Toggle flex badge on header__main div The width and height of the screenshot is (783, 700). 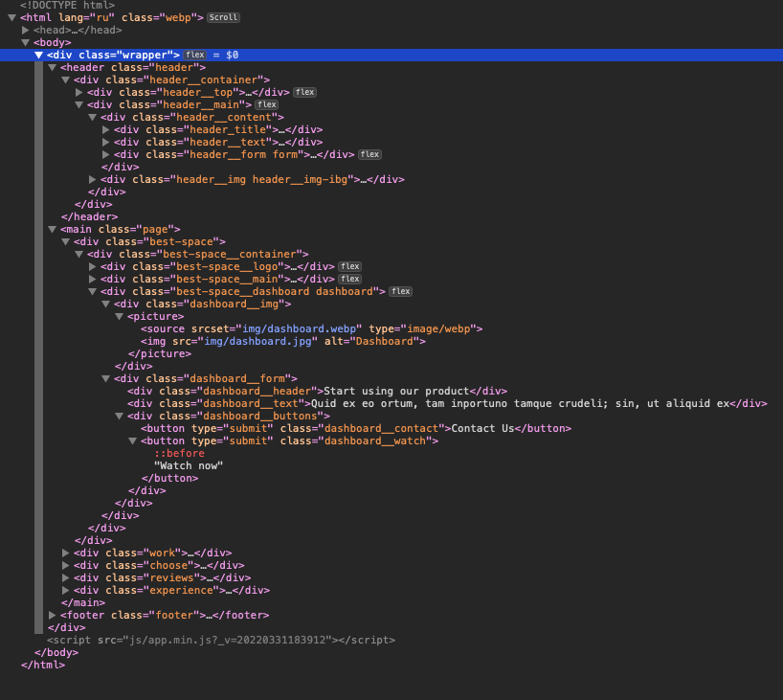[x=267, y=105]
